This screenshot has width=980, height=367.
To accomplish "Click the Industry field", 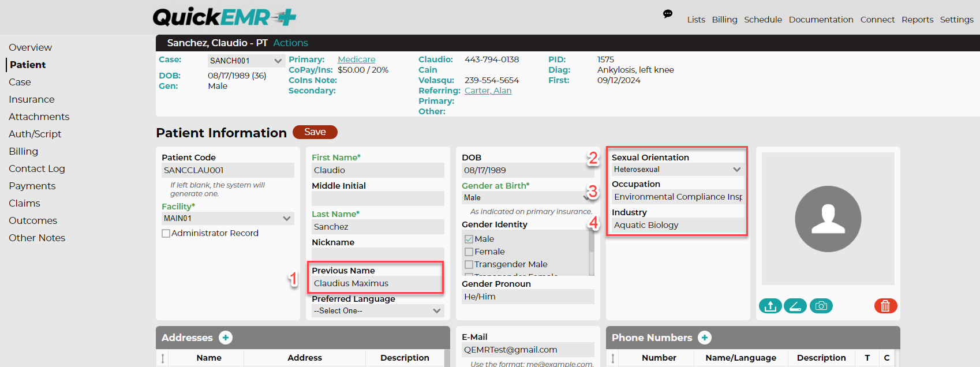I will point(678,225).
